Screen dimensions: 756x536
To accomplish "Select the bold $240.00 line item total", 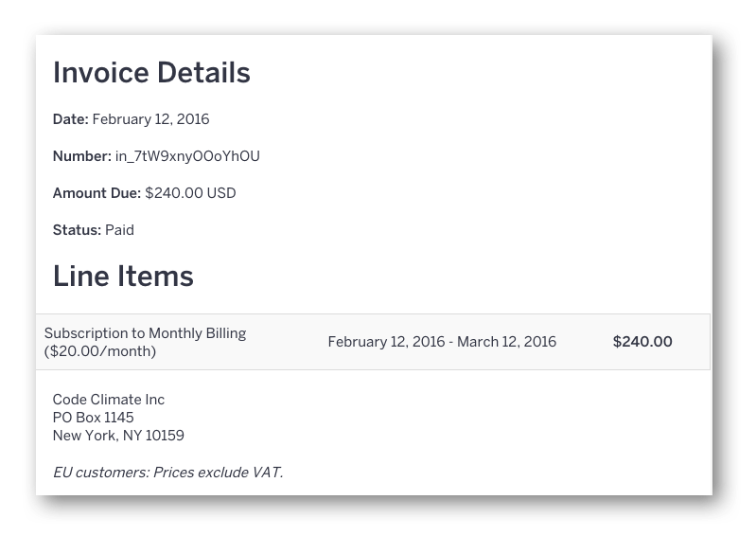I will click(x=642, y=342).
